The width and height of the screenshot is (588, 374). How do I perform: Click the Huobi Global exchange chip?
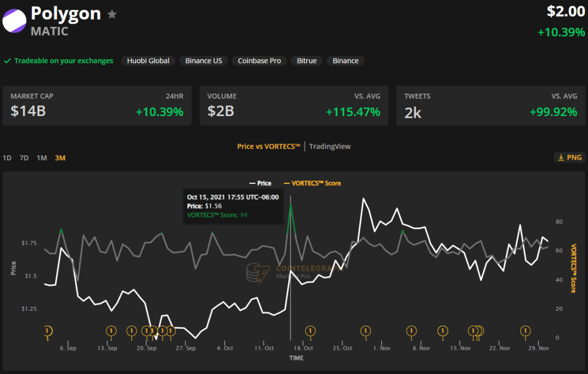pyautogui.click(x=148, y=61)
